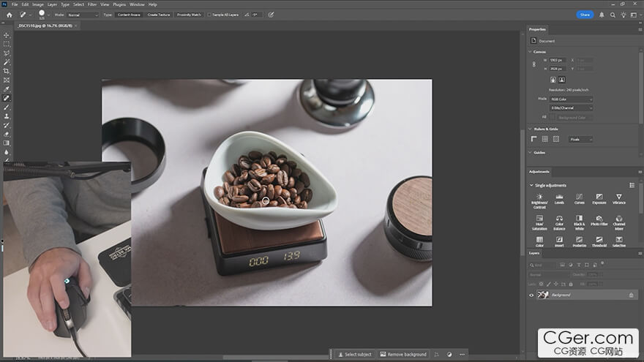
Task: Choose Content-Aware type
Action: pos(129,15)
